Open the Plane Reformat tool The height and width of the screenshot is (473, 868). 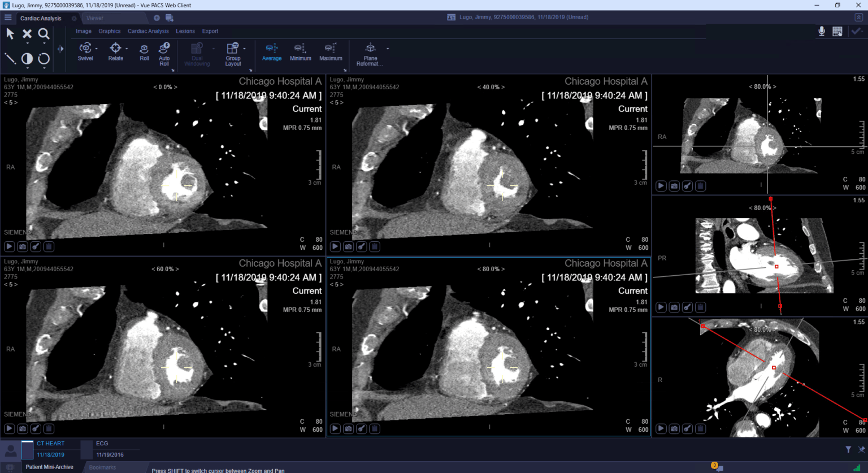[370, 54]
